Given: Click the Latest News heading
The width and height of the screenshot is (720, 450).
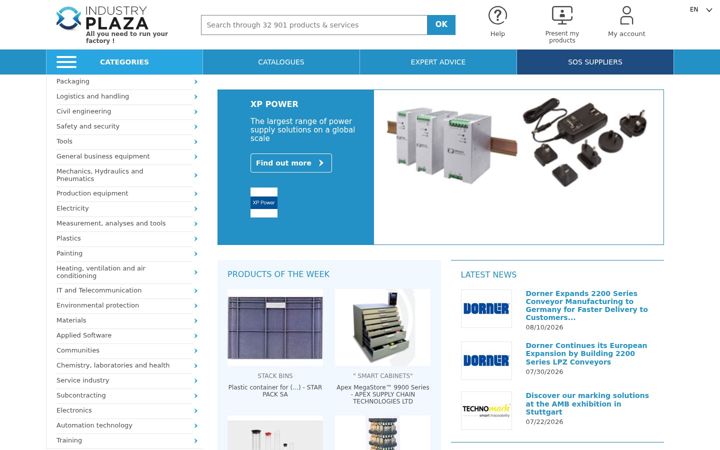Looking at the screenshot, I should [488, 275].
